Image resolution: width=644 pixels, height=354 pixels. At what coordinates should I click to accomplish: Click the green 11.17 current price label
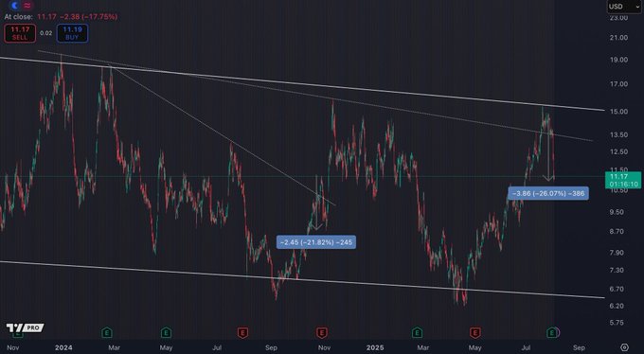(622, 180)
